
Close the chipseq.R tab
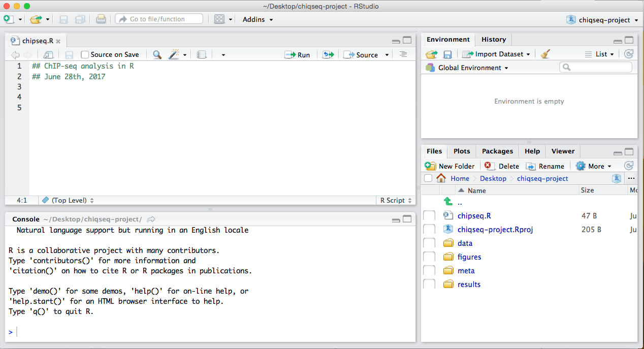[x=58, y=41]
